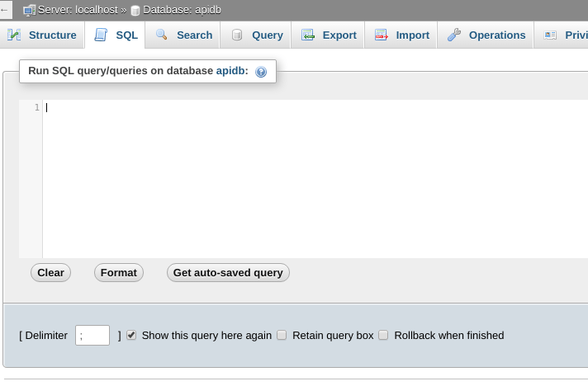This screenshot has width=588, height=386.
Task: Click the Query cylinder icon
Action: [237, 35]
